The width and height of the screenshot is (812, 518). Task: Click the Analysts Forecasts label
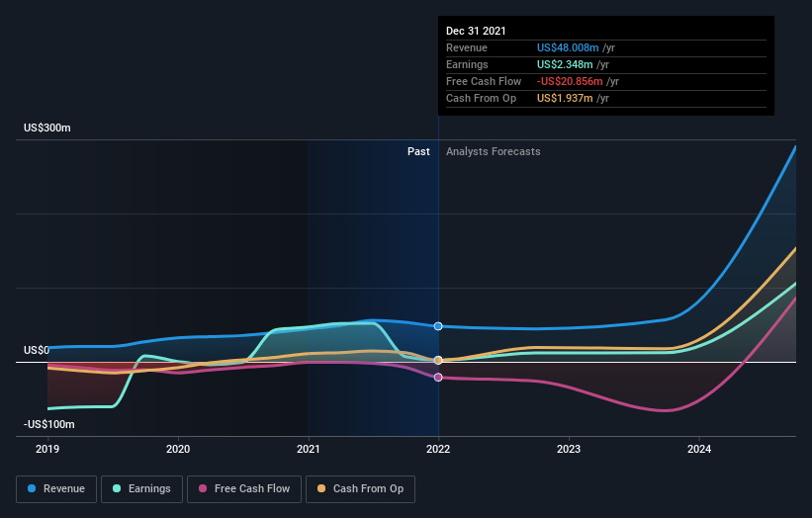[x=493, y=151]
